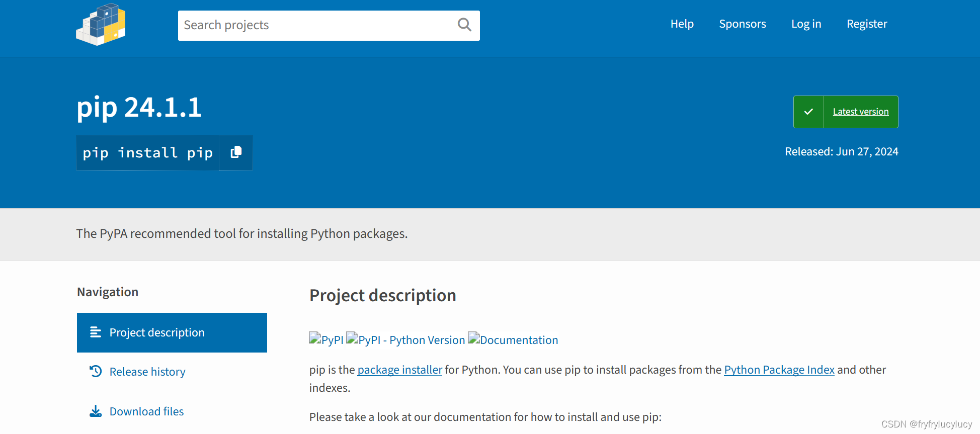
Task: Click the green checkmark icon
Action: coord(808,112)
